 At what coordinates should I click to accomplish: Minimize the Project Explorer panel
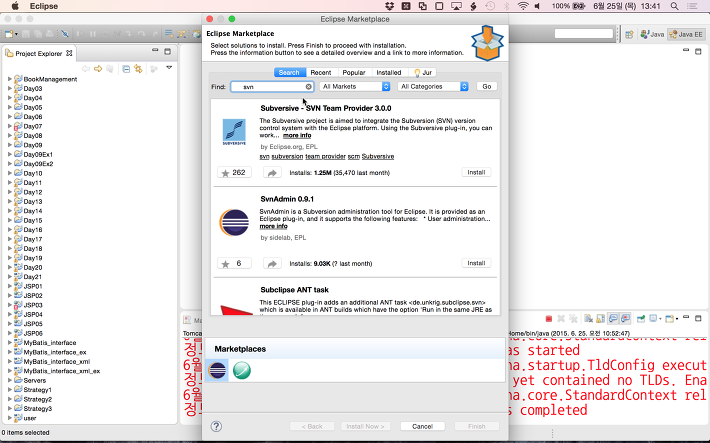click(155, 51)
